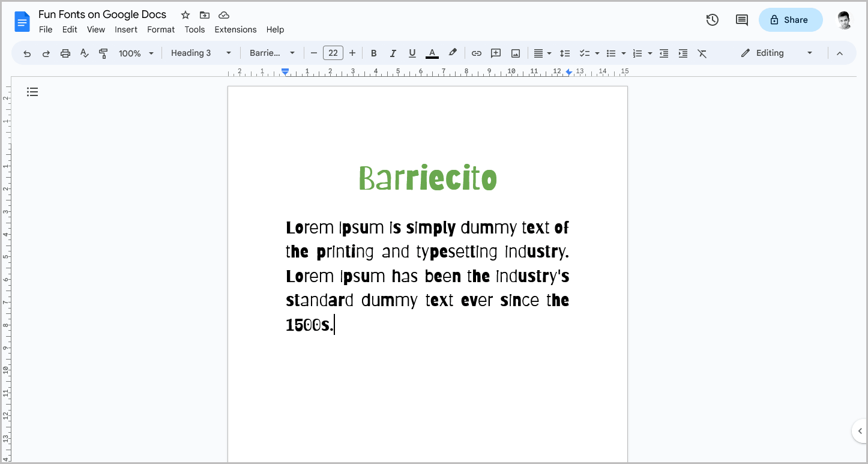Open the text color picker
The height and width of the screenshot is (464, 868).
click(x=432, y=53)
